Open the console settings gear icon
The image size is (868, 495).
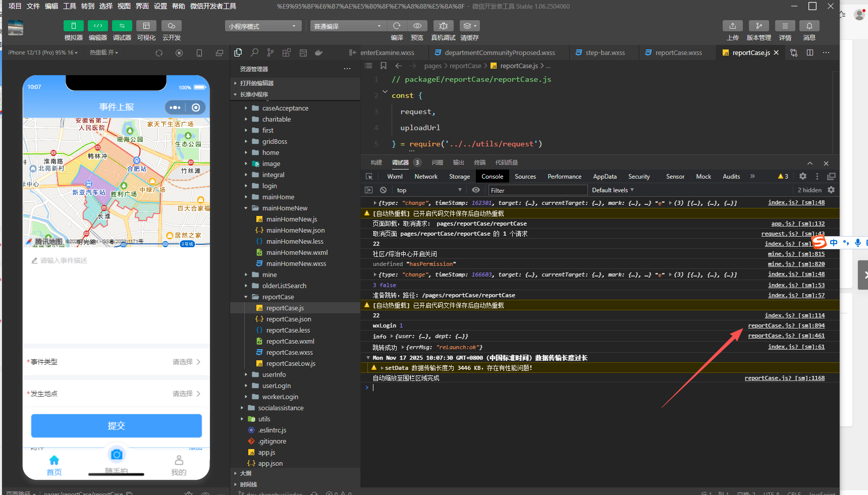pos(831,190)
